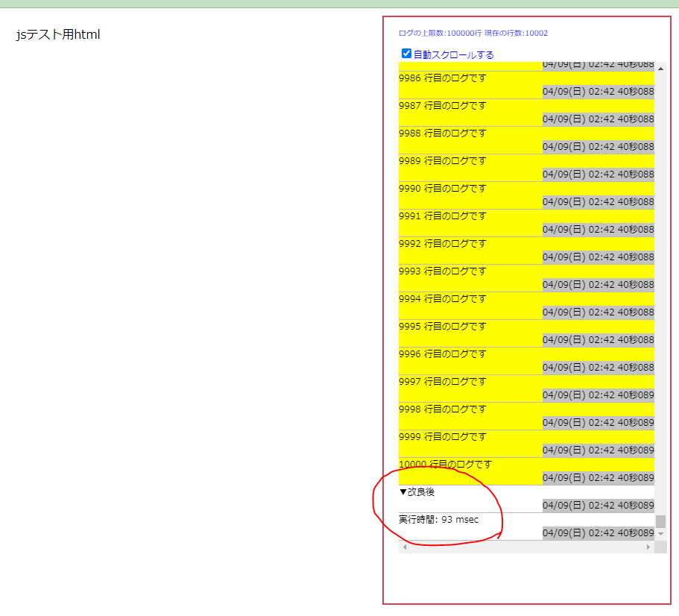Click the vertical scrollbar thumb
Image resolution: width=679 pixels, height=616 pixels.
click(x=660, y=521)
